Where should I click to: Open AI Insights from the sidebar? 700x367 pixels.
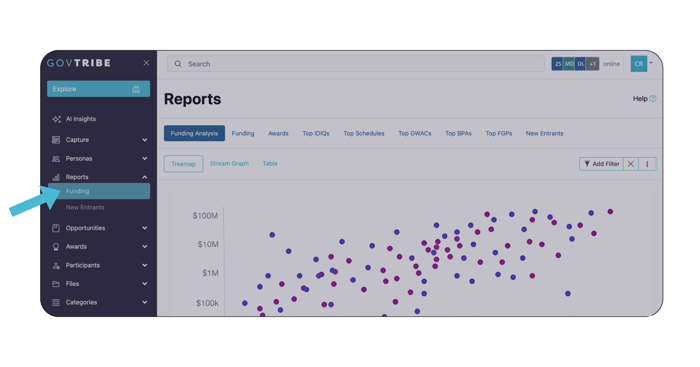tap(81, 119)
